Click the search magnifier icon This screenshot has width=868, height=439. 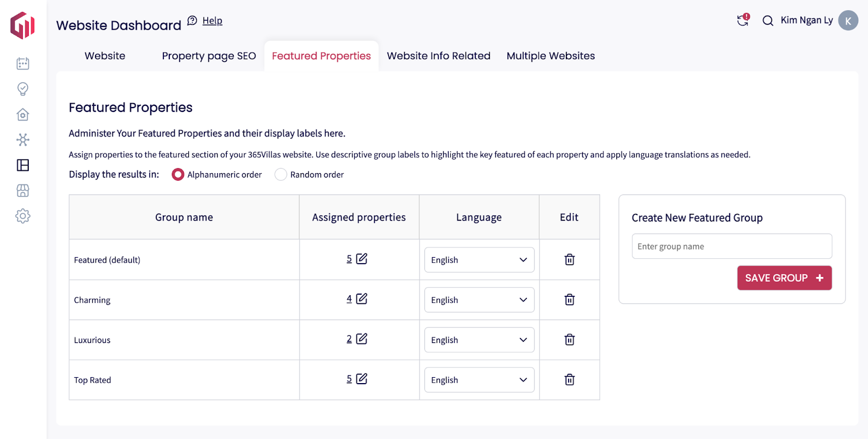click(x=768, y=21)
